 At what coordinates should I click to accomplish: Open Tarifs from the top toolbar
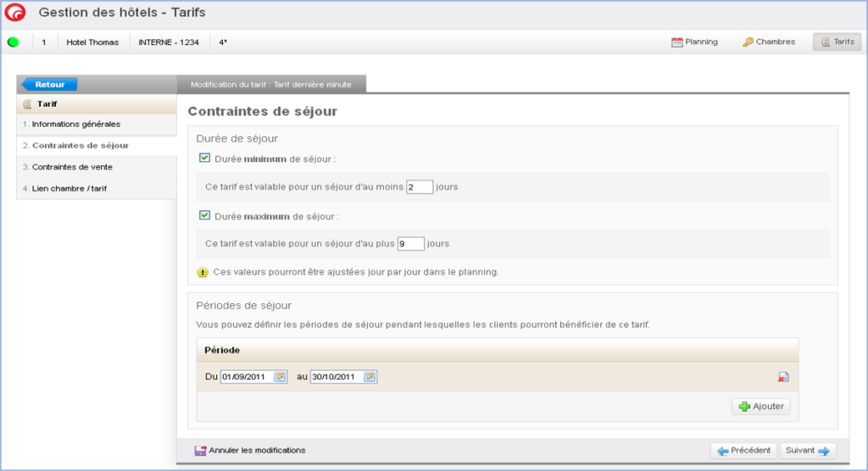coord(837,42)
